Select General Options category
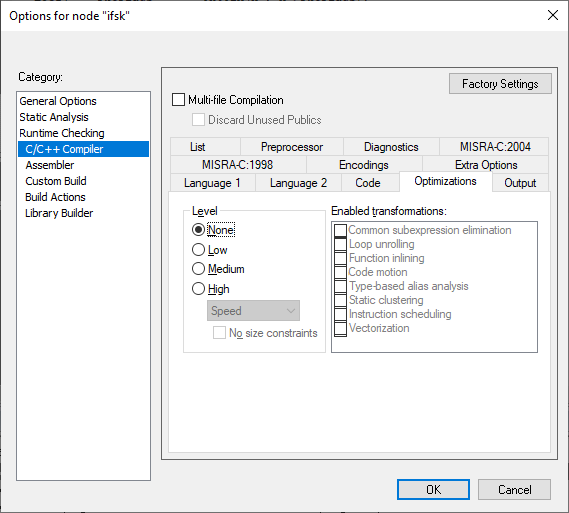 [x=83, y=101]
